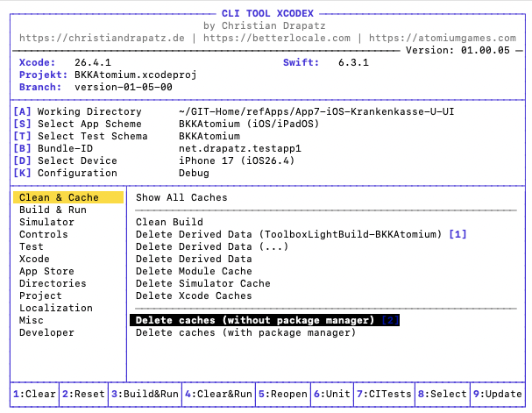Click the [1] shortcut marker

pyautogui.click(x=458, y=234)
